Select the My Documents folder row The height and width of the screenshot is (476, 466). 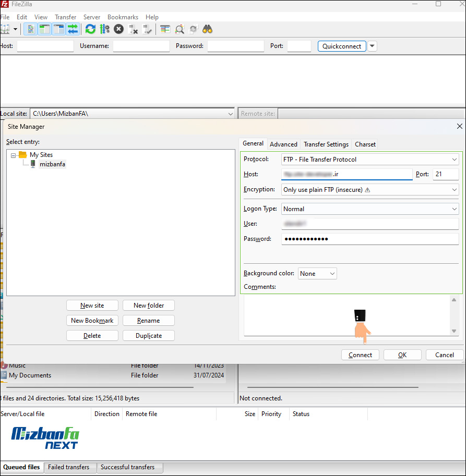[113, 375]
